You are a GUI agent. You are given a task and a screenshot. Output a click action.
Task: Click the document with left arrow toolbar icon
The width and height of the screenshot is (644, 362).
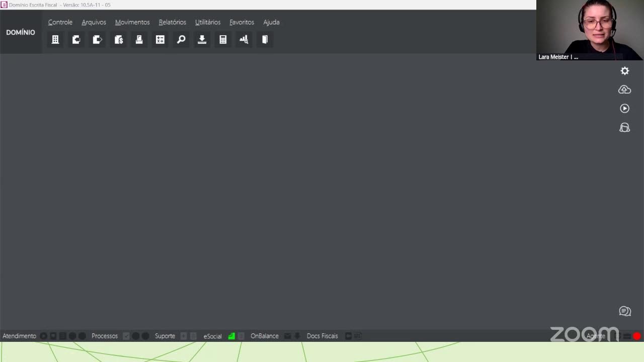(76, 39)
